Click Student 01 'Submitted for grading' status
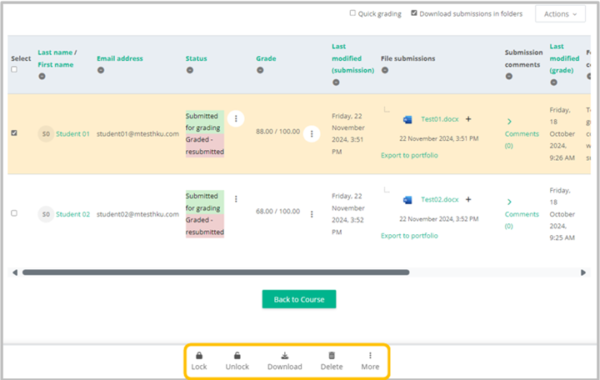600x380 pixels. click(x=205, y=122)
